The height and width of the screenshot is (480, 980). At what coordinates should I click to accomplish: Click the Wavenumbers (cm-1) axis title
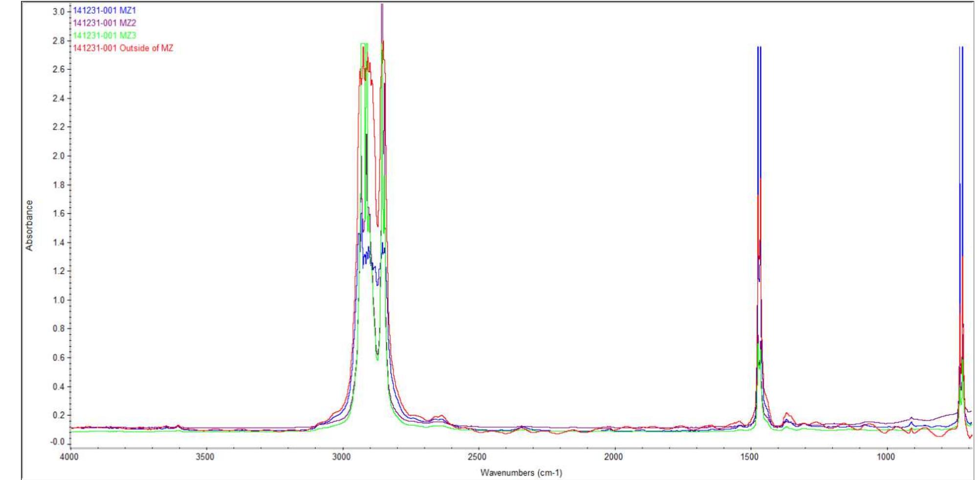(521, 473)
